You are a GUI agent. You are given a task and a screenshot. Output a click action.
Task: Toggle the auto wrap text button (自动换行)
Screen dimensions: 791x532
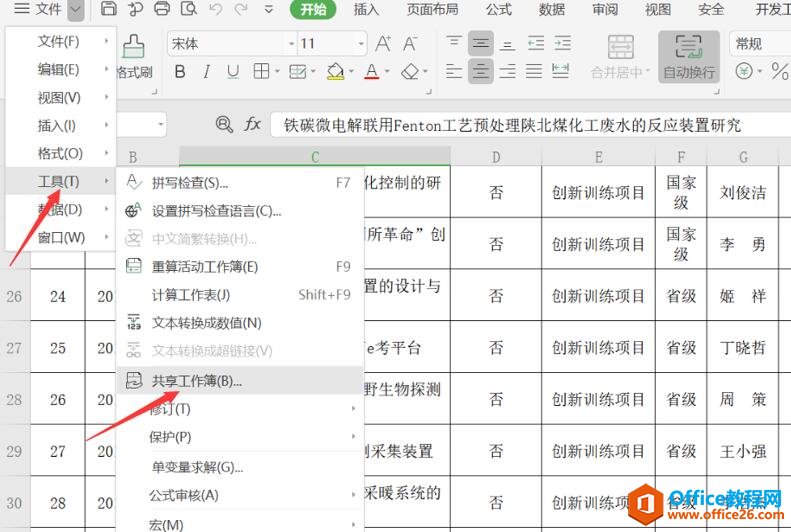coord(689,56)
